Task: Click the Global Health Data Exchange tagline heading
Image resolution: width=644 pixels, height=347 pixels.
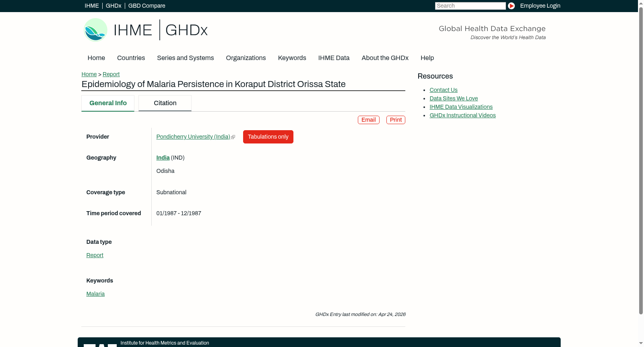Action: tap(492, 29)
